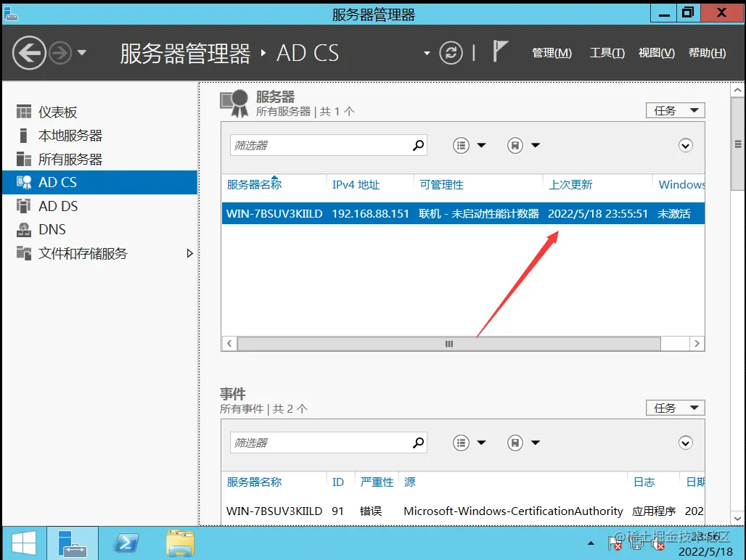
Task: Select AD CS in the sidebar
Action: (x=100, y=183)
